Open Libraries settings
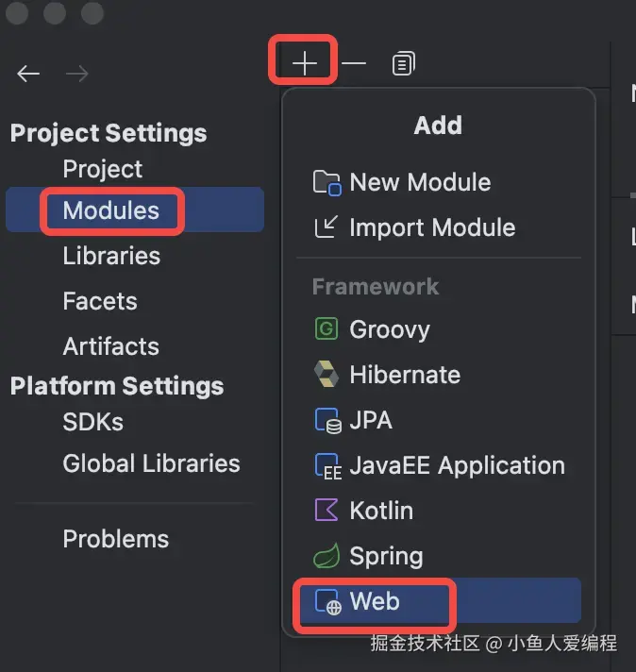 (x=111, y=256)
